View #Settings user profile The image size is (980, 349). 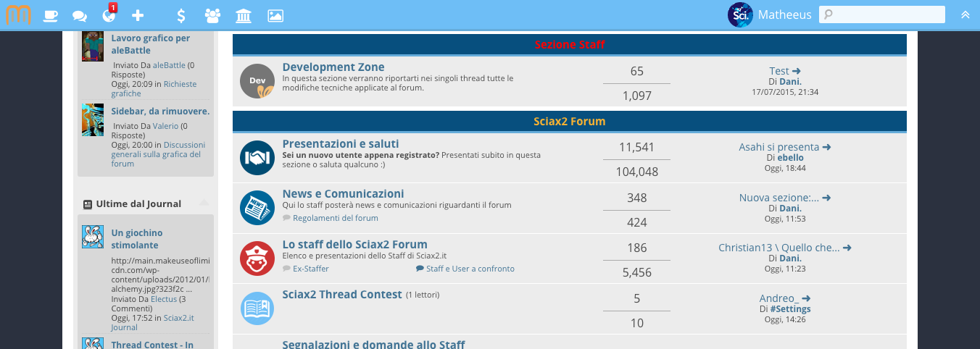click(x=790, y=309)
